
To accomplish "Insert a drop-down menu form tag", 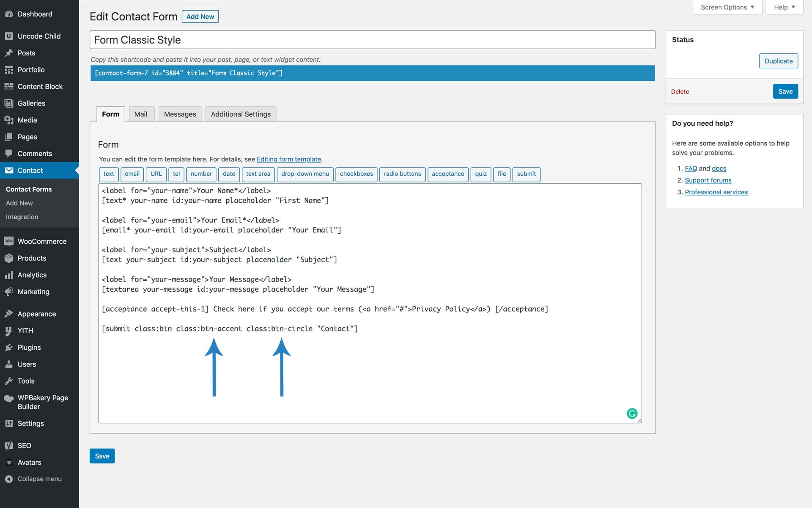I will coord(305,174).
